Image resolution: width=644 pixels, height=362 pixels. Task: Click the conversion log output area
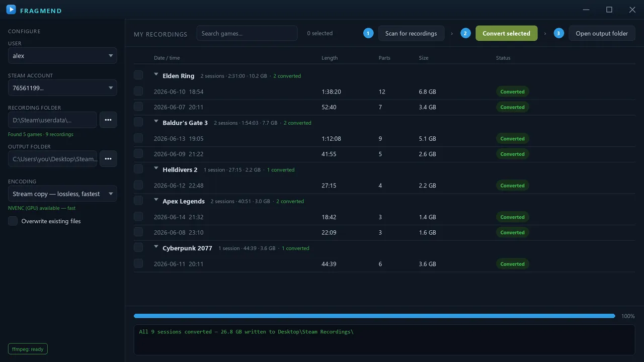click(384, 340)
